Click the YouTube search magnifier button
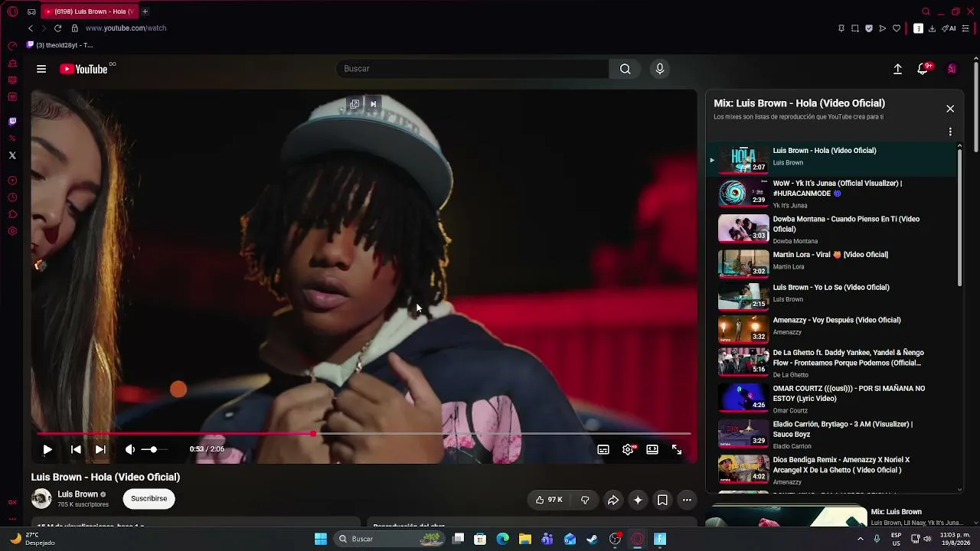This screenshot has height=551, width=980. coord(626,69)
